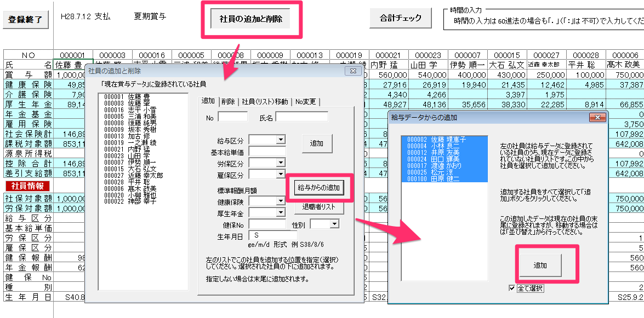The width and height of the screenshot is (644, 318).
Task: Select 000017 渡邊 かおり in salary list
Action: tap(444, 166)
